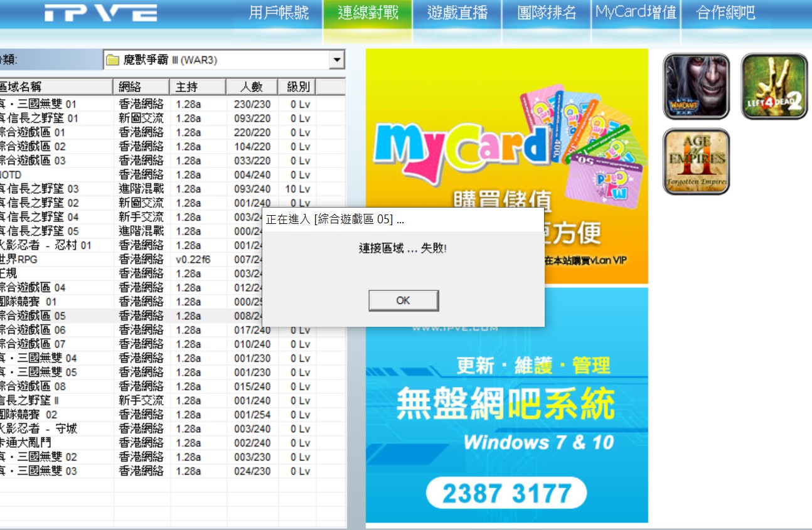Pick the 火影忍者 - 守城 room
This screenshot has height=530, width=812.
coord(173,428)
